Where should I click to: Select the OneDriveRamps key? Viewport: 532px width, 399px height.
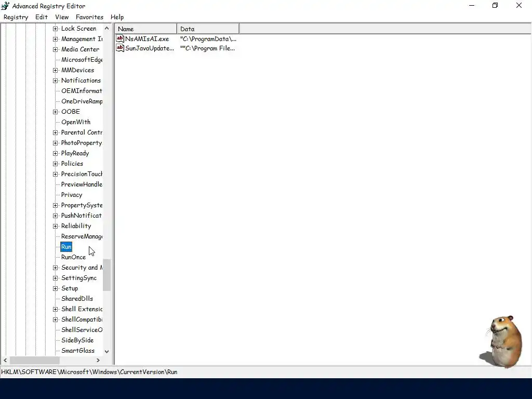pyautogui.click(x=82, y=101)
